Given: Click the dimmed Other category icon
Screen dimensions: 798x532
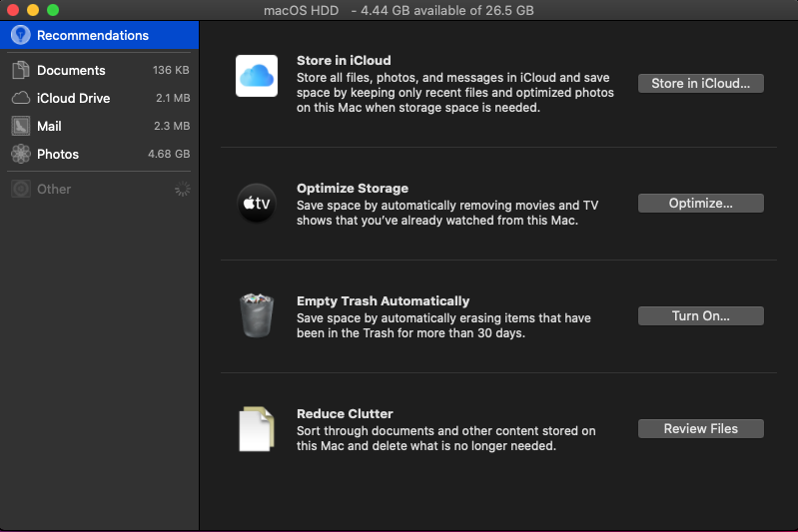Looking at the screenshot, I should [x=21, y=190].
